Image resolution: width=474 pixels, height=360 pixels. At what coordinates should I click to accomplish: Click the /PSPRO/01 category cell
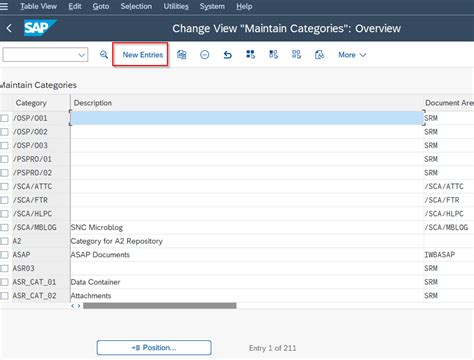pyautogui.click(x=41, y=159)
